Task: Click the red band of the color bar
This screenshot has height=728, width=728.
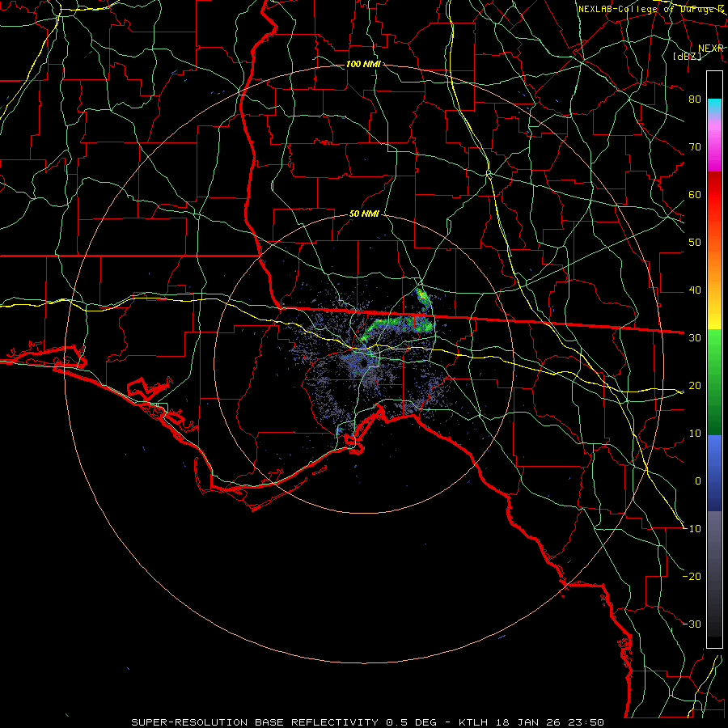Action: pyautogui.click(x=714, y=195)
